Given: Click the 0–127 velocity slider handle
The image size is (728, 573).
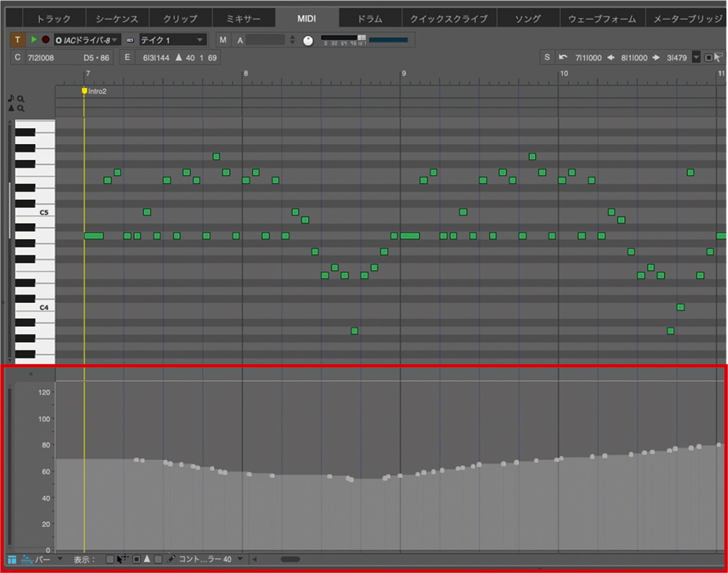Looking at the screenshot, I should pos(361,37).
